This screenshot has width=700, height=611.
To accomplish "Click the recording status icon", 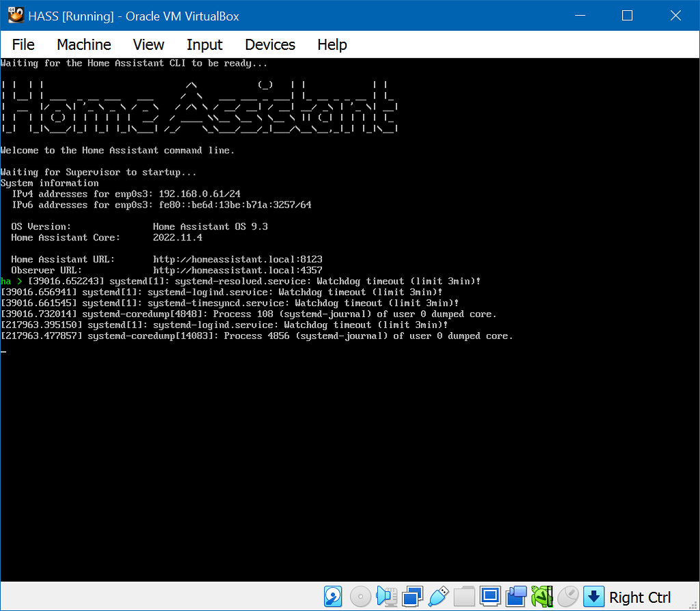I will pos(516,596).
